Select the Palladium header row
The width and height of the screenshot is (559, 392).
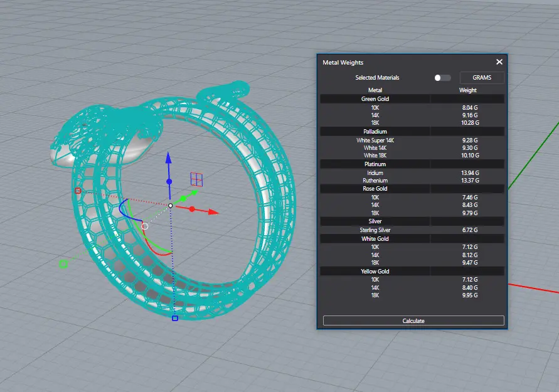click(412, 132)
